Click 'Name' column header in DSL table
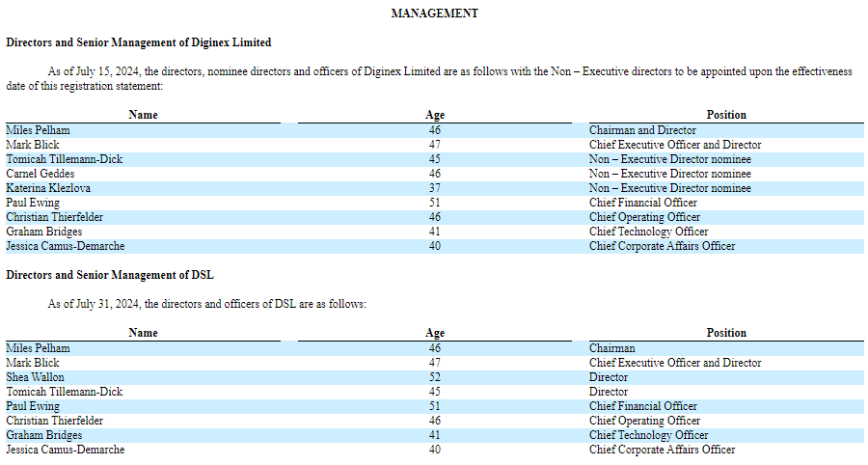 [x=144, y=333]
